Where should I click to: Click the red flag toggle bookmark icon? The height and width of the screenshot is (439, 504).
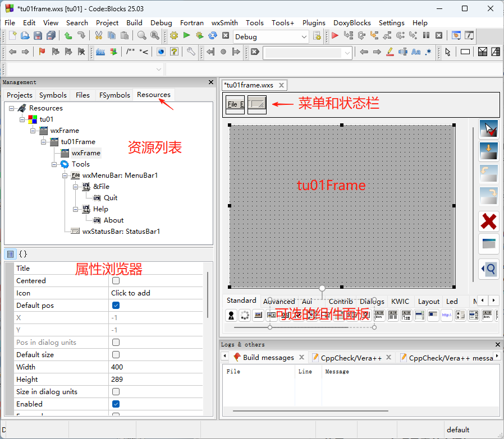click(42, 52)
